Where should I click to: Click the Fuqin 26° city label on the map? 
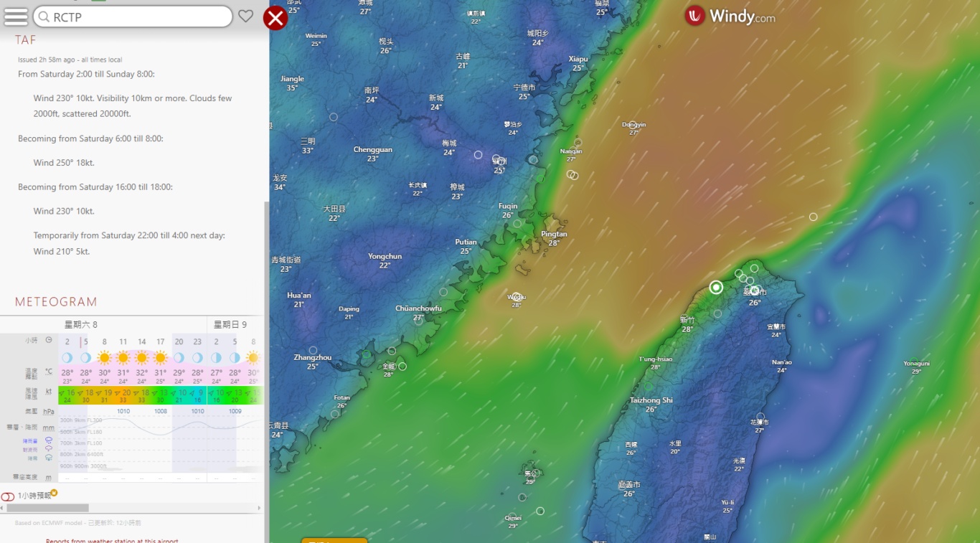point(508,210)
